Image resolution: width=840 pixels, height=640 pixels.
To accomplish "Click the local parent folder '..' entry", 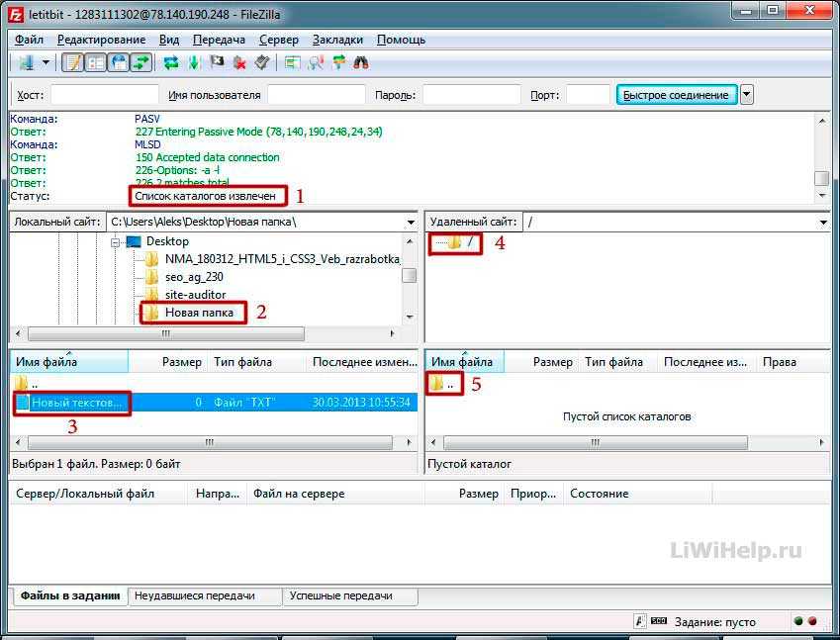I will point(27,384).
